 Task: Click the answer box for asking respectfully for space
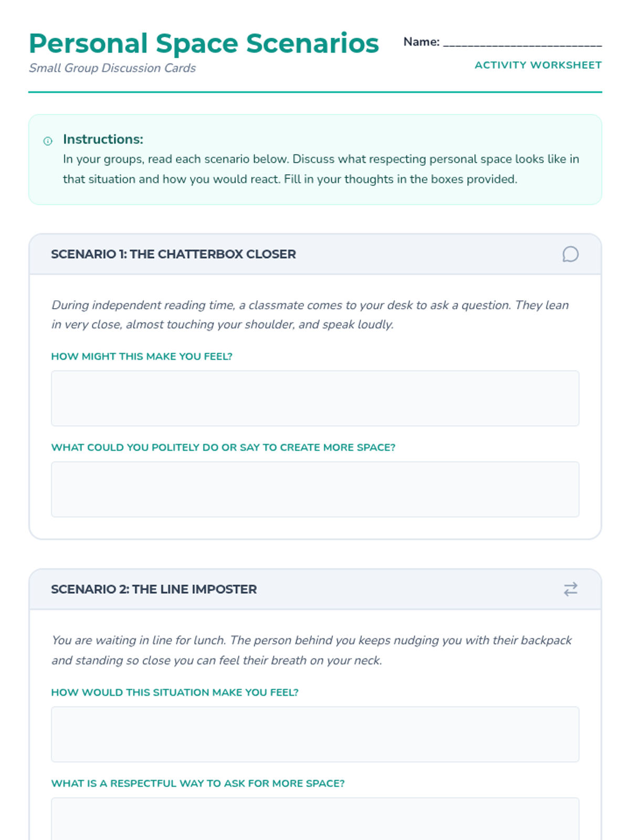point(315,819)
